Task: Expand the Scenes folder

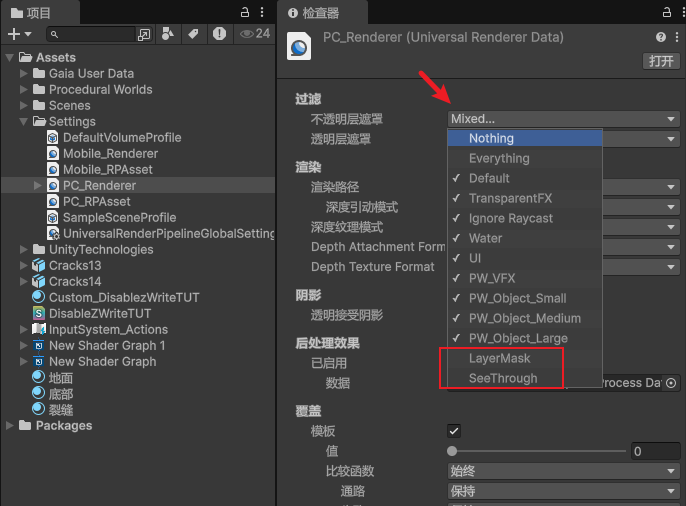Action: (x=24, y=105)
